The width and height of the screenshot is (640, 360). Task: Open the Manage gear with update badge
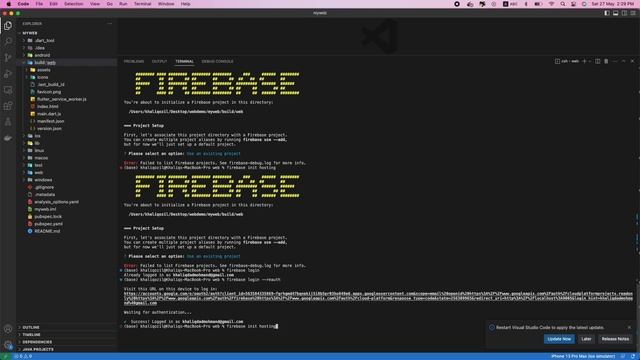[8, 345]
